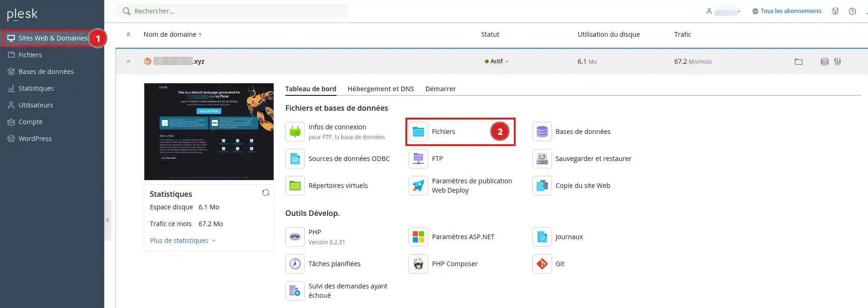Click the domain avatar icon
The width and height of the screenshot is (868, 308).
pyautogui.click(x=148, y=61)
